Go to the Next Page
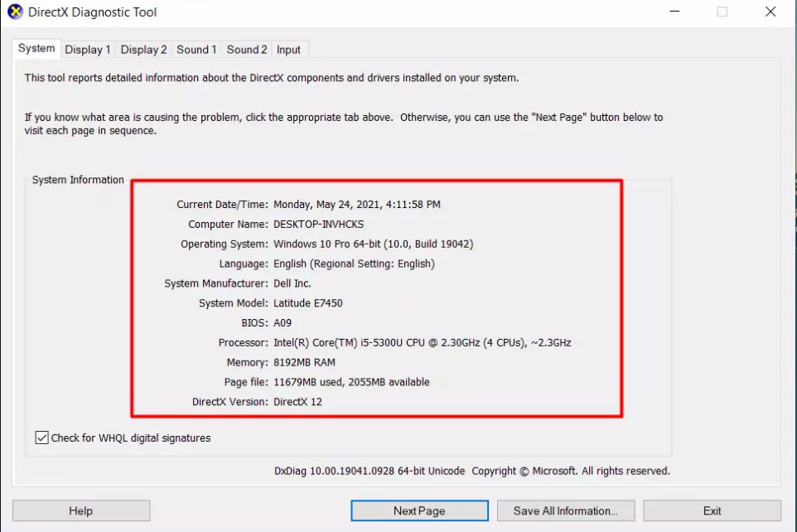This screenshot has height=532, width=797. point(419,510)
